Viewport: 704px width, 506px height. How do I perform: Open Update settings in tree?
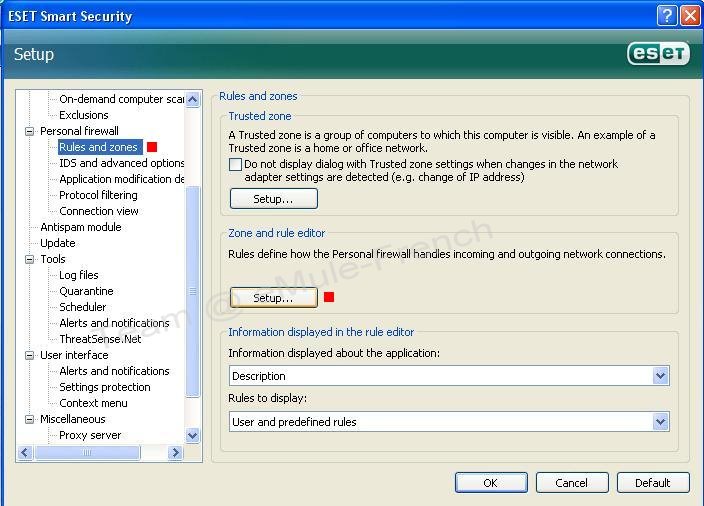[58, 243]
